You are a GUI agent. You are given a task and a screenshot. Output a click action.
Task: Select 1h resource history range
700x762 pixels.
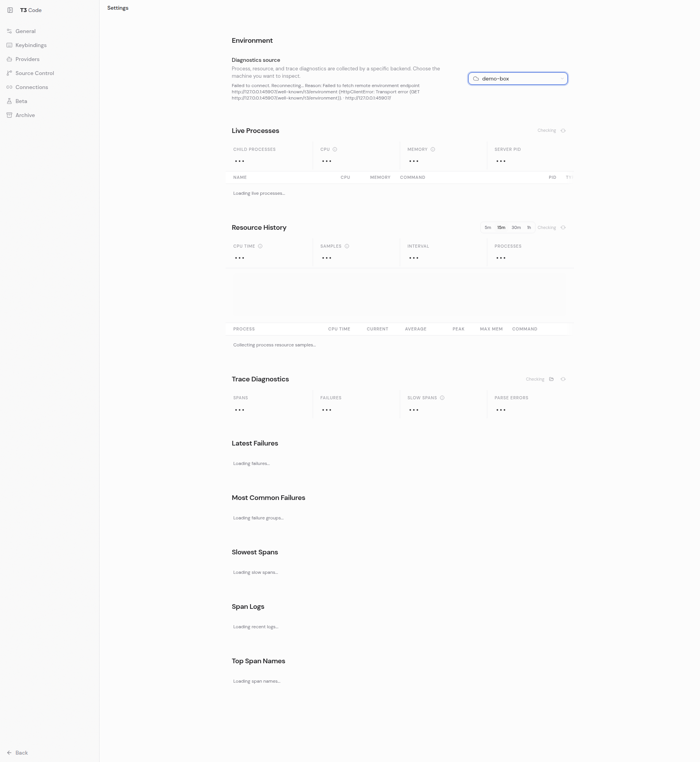coord(529,227)
